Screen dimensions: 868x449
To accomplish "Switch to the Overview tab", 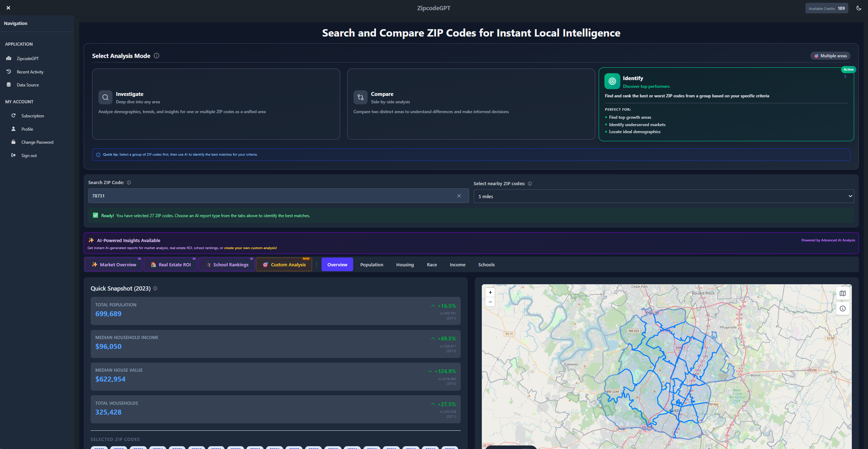I will coord(337,265).
